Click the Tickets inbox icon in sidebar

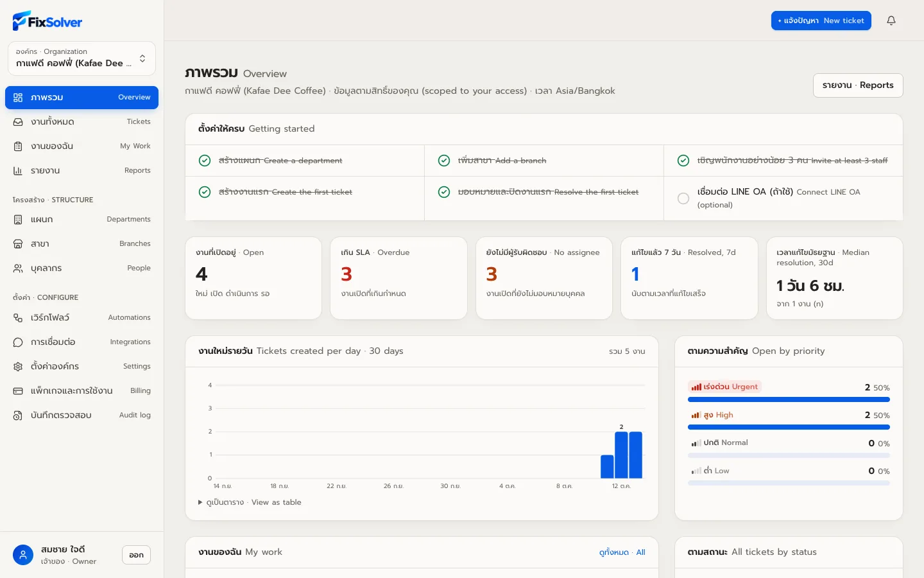pos(18,122)
